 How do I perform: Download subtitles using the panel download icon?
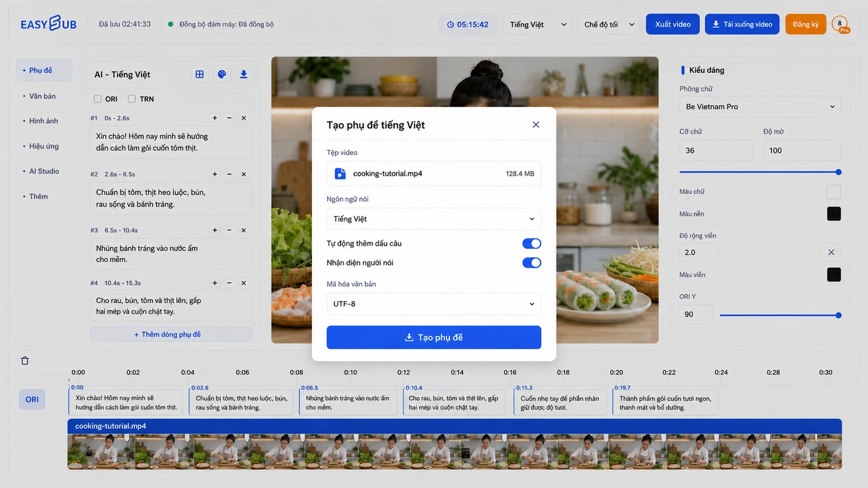[244, 74]
